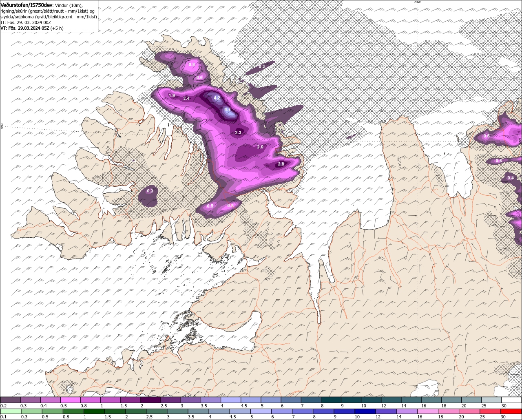
Task: Click the rigning/skúrir legend description line
Action: click(x=48, y=11)
